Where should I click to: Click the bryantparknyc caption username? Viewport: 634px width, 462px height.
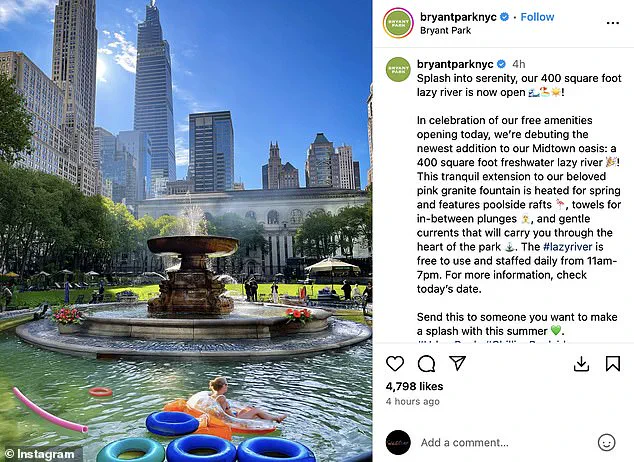(455, 64)
